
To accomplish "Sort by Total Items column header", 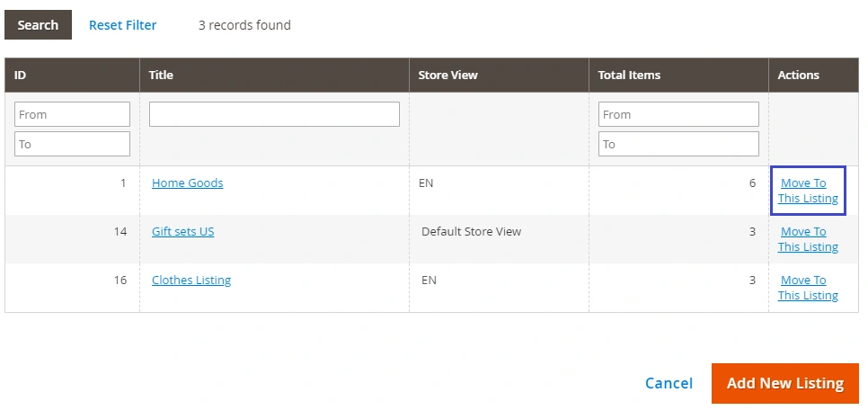I will 629,76.
